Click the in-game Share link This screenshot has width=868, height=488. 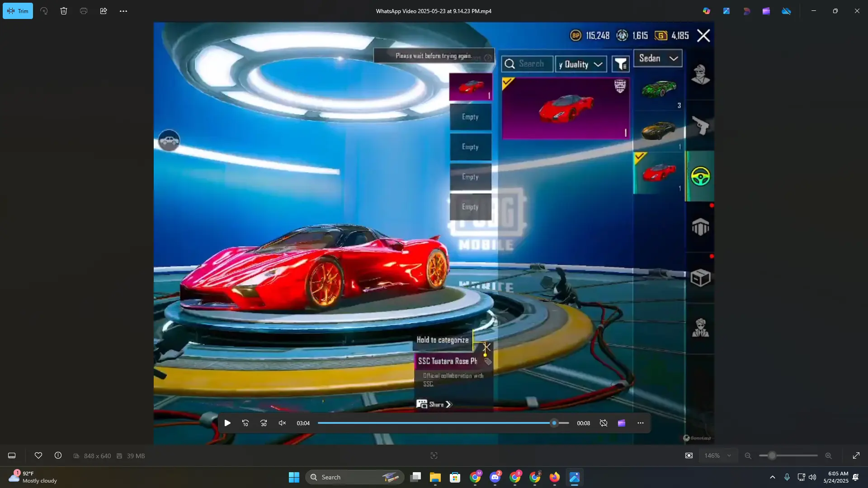click(434, 404)
